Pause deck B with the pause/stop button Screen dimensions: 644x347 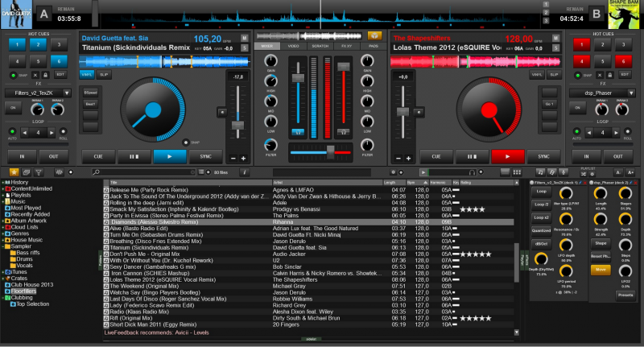472,156
